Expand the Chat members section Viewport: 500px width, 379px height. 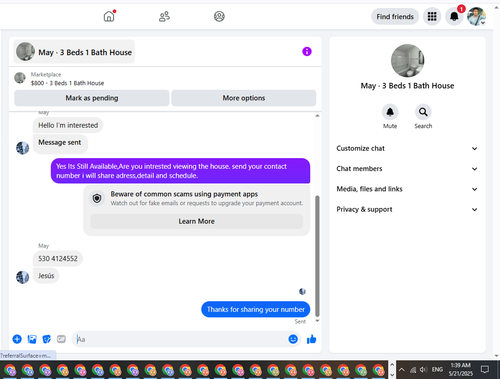point(407,169)
